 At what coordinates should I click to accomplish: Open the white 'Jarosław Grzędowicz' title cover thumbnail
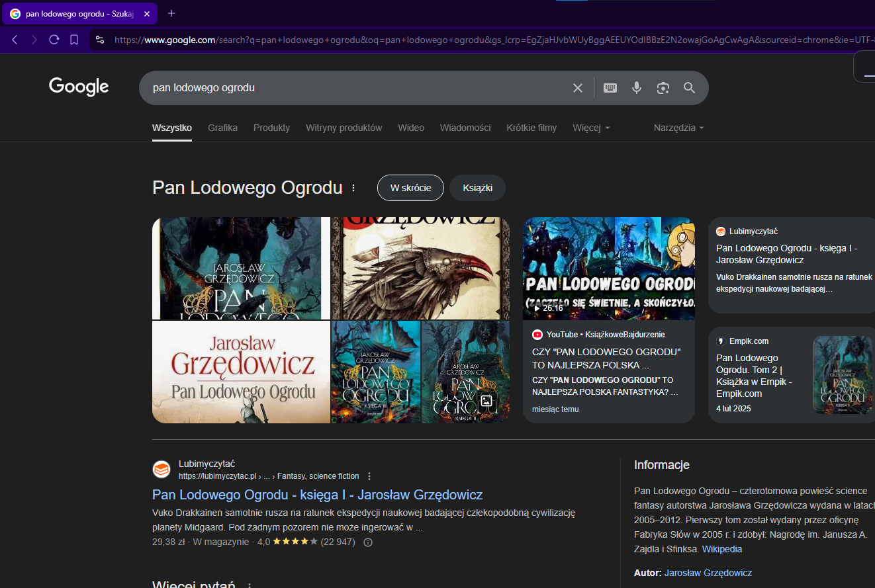click(241, 372)
